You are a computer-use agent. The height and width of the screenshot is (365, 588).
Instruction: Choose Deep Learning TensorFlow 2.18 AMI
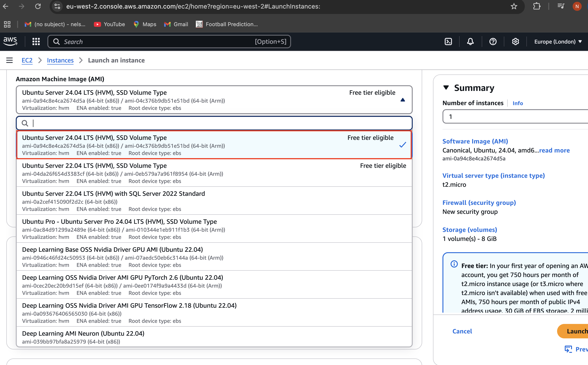tap(214, 313)
